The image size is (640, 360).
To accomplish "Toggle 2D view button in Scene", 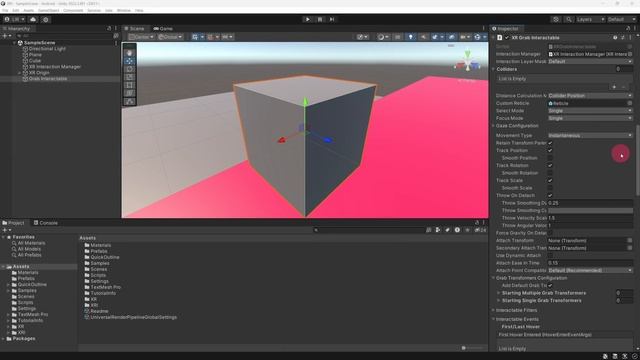I will 397,37.
